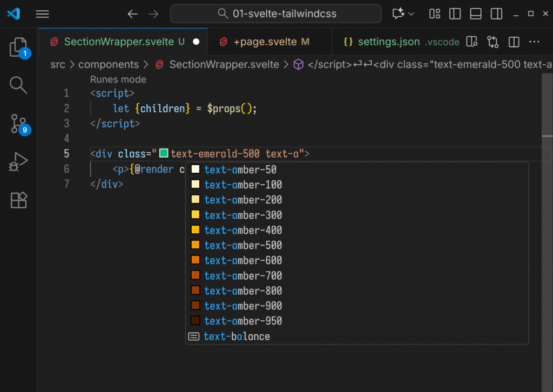This screenshot has height=392, width=553.
Task: Toggle the secondary side bar layout button
Action: click(x=496, y=14)
